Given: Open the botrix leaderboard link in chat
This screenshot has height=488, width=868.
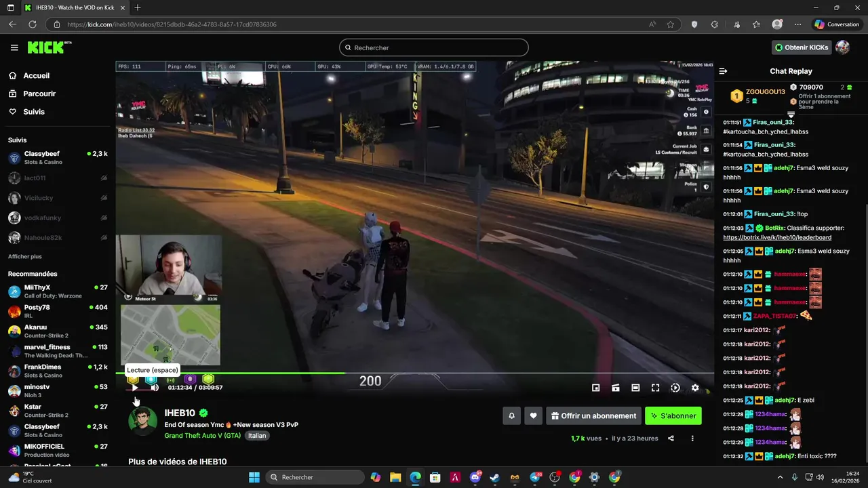Looking at the screenshot, I should (777, 238).
